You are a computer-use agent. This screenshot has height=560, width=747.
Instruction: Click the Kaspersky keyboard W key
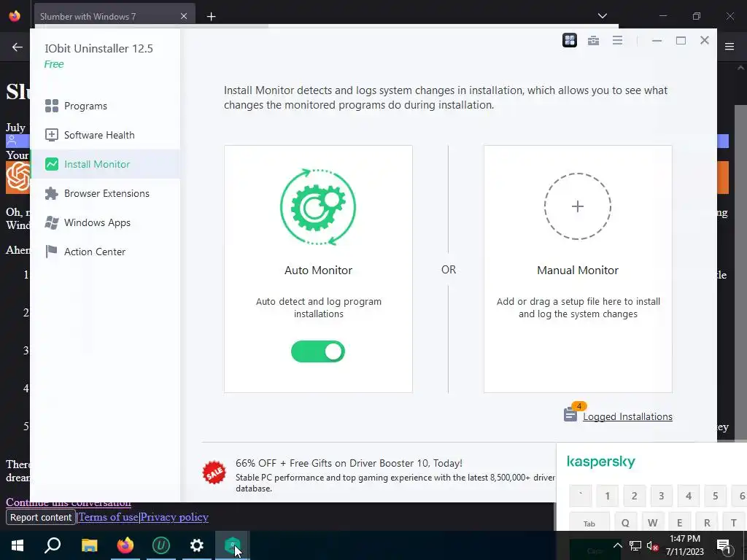click(x=653, y=522)
